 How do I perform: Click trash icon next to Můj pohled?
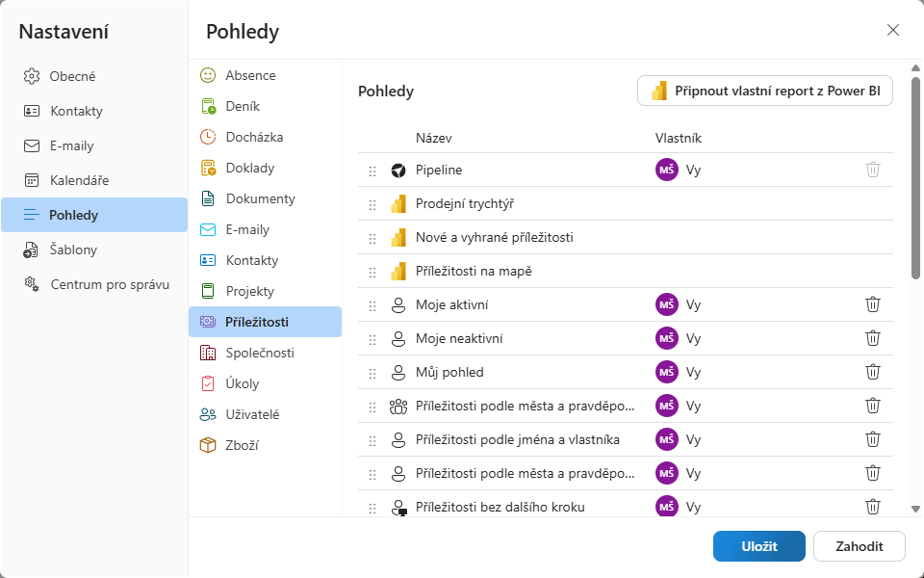click(873, 372)
